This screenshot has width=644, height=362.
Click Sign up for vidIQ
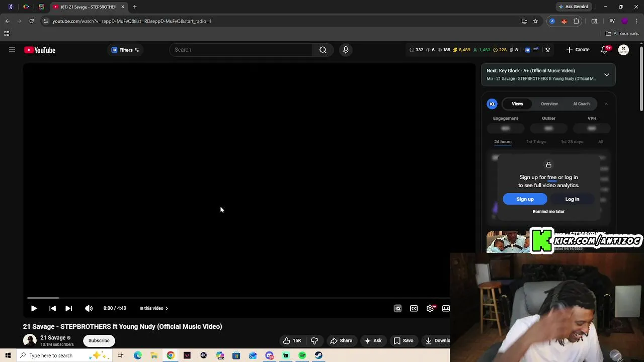[x=525, y=199]
